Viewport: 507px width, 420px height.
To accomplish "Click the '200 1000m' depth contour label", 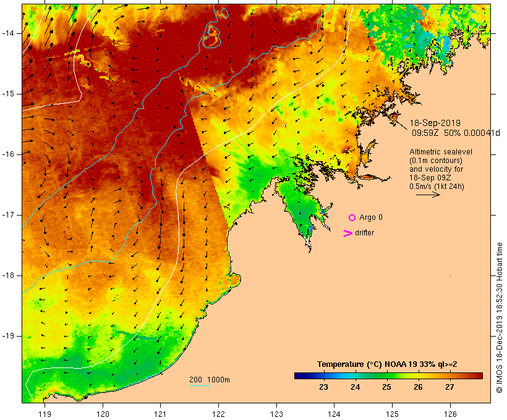I will point(210,380).
